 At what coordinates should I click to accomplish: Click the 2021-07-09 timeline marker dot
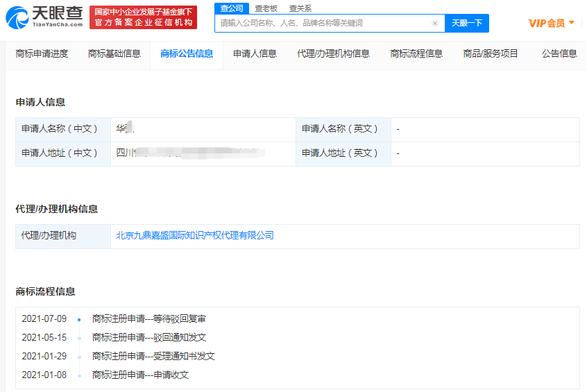tap(79, 320)
